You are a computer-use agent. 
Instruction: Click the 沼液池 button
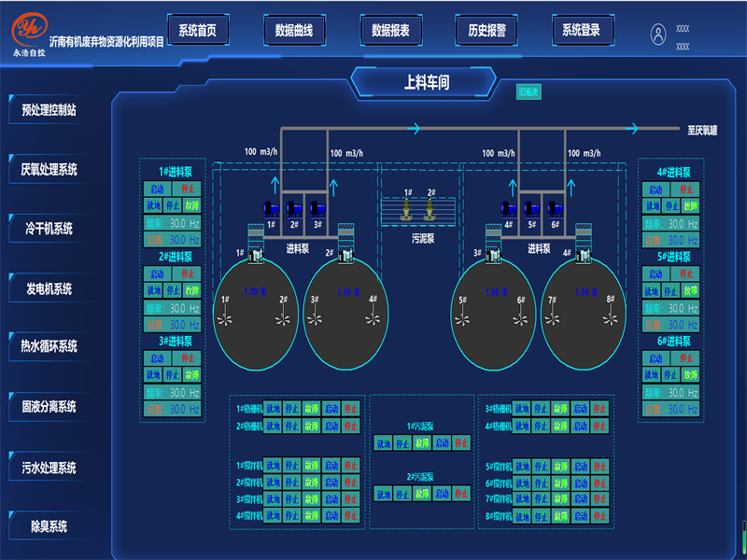(529, 91)
